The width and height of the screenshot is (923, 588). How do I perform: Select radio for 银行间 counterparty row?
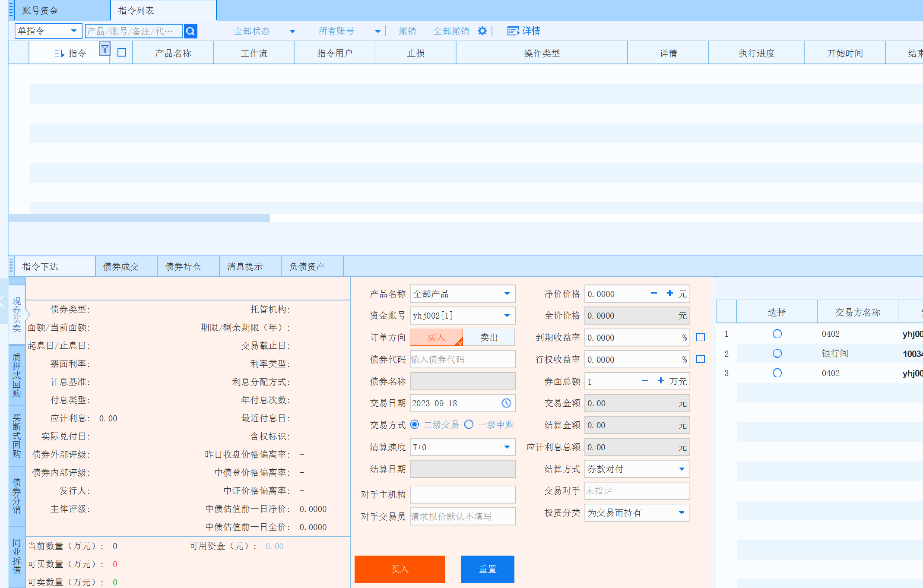pos(777,354)
